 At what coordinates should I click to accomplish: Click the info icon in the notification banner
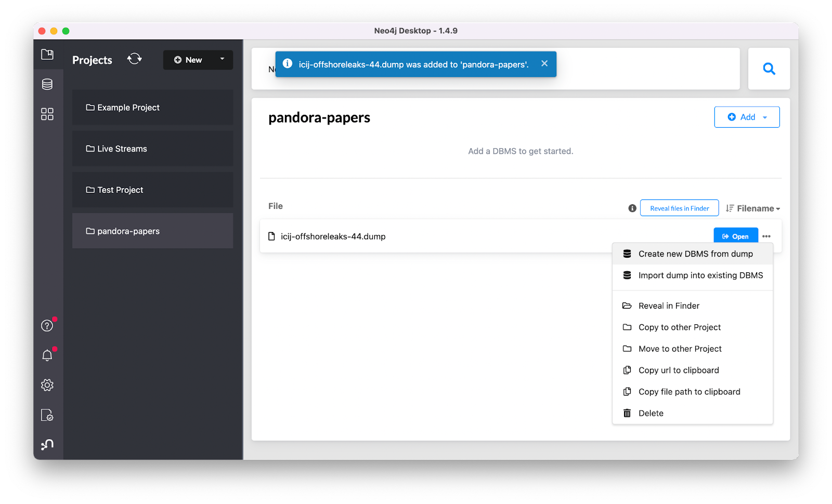288,63
